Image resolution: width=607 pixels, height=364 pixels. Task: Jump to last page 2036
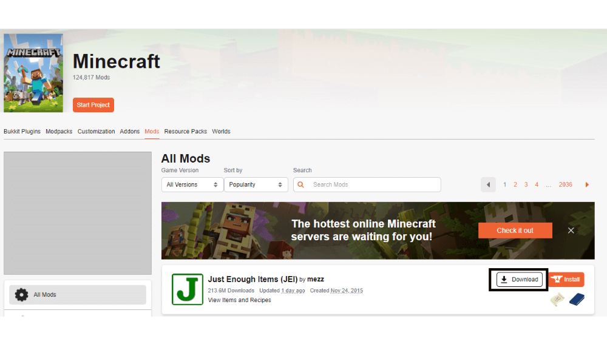point(565,184)
